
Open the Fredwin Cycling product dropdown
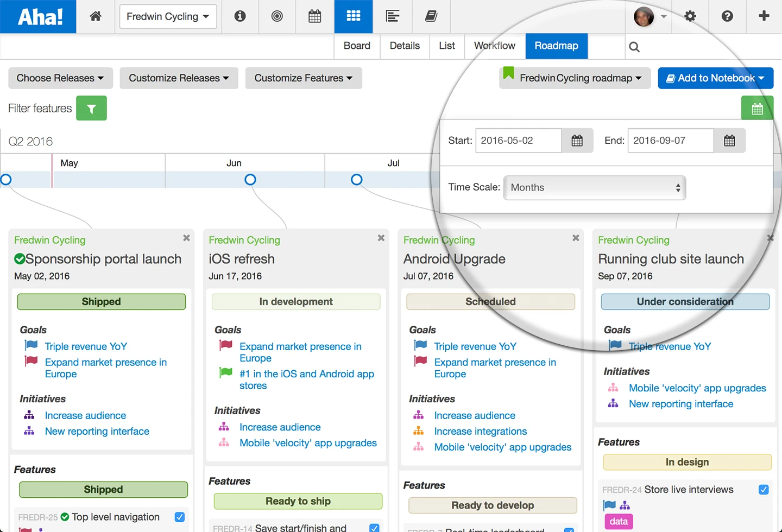[168, 16]
